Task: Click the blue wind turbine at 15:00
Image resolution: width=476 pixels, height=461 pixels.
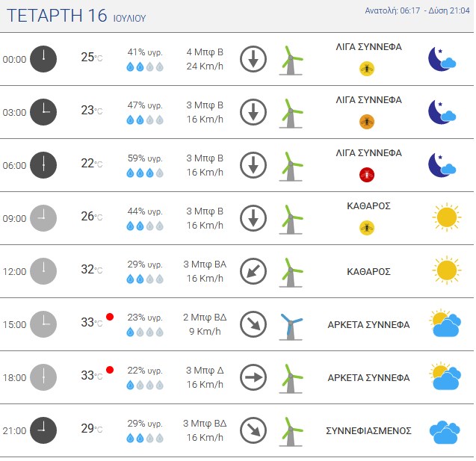Action: 291,327
